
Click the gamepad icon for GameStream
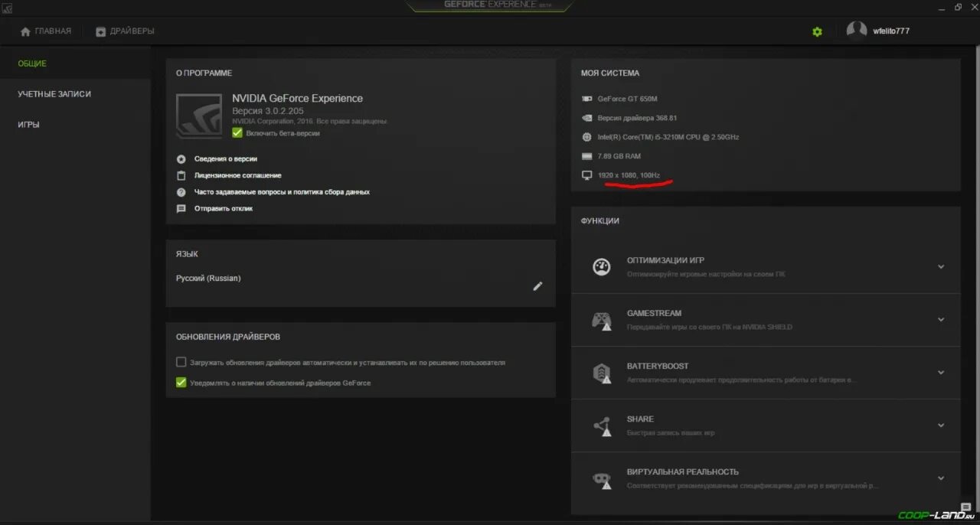(x=602, y=320)
